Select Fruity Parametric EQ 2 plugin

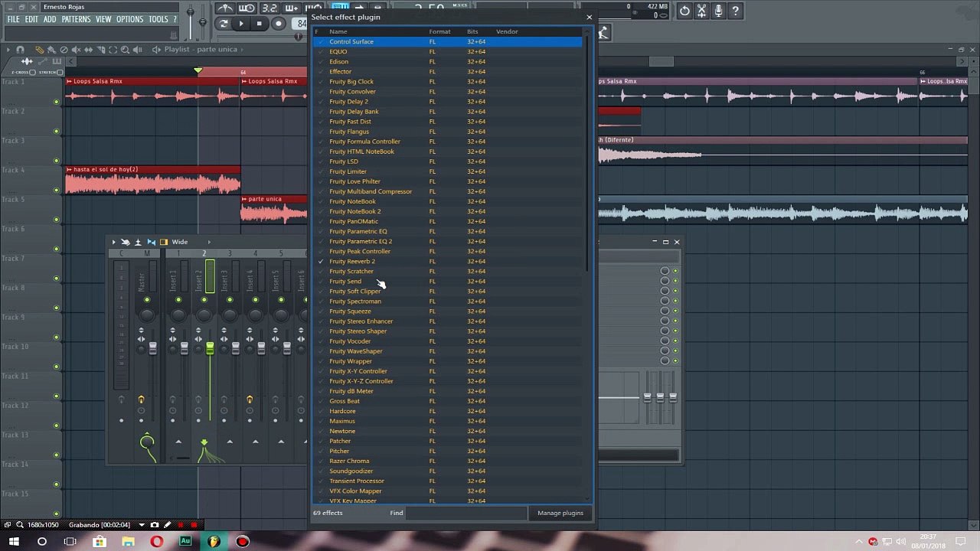[448, 241]
